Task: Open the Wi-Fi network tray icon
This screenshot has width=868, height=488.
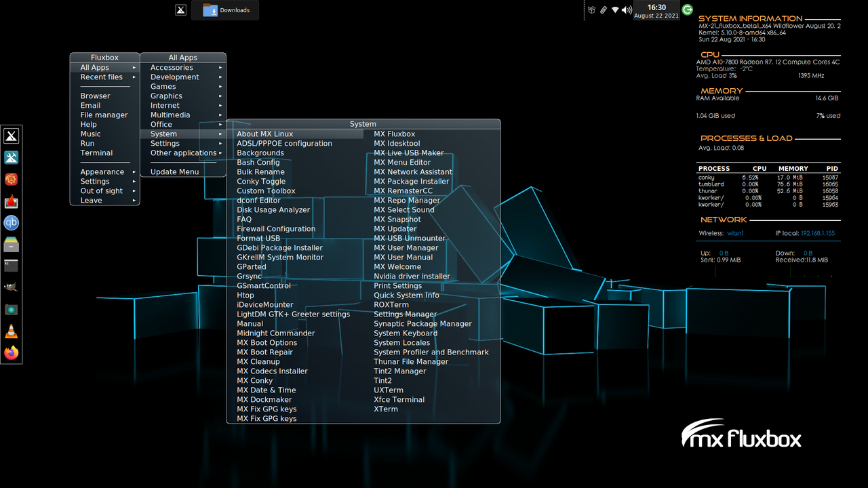Action: point(615,10)
